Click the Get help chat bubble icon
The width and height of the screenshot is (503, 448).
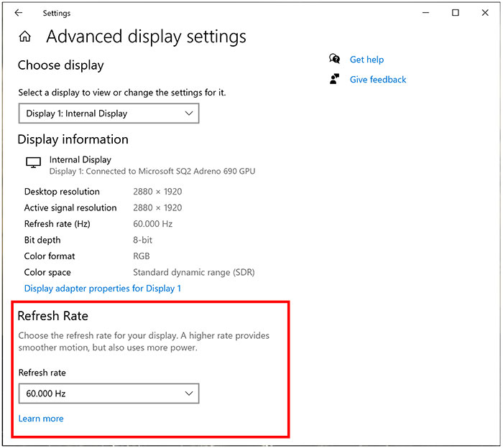(335, 60)
